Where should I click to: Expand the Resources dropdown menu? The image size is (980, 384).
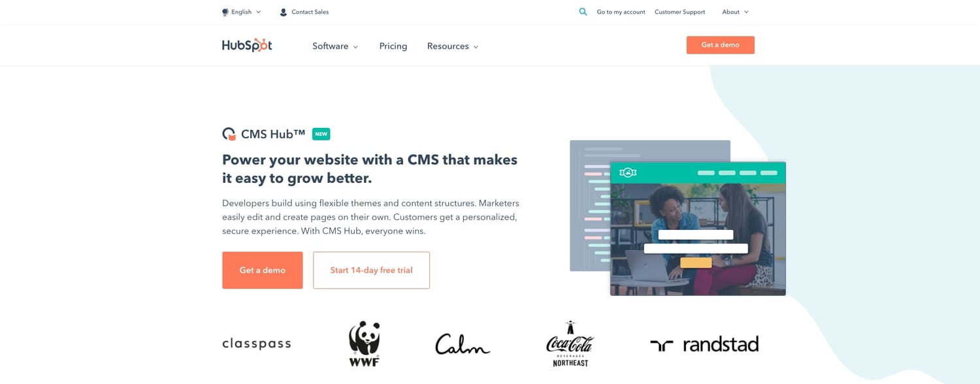tap(453, 46)
